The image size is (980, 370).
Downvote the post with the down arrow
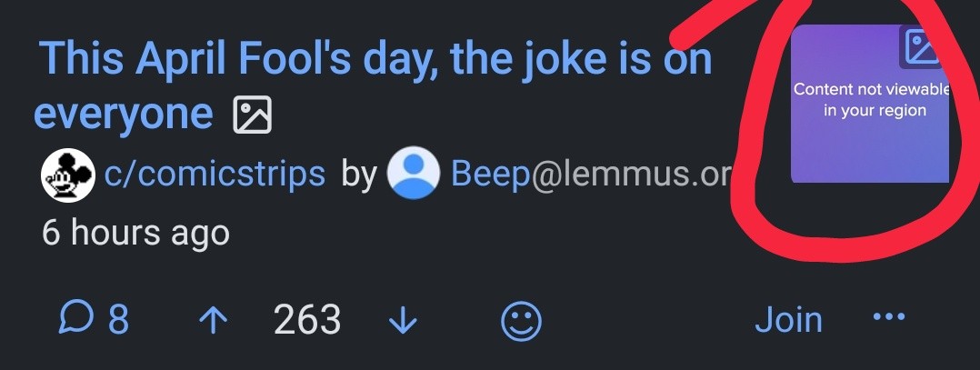tap(401, 320)
